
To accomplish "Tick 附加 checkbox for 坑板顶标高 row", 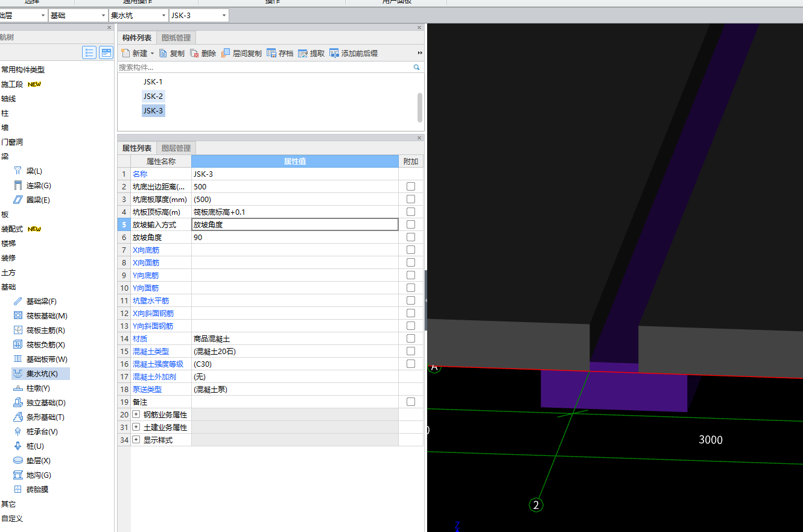I will (x=411, y=212).
